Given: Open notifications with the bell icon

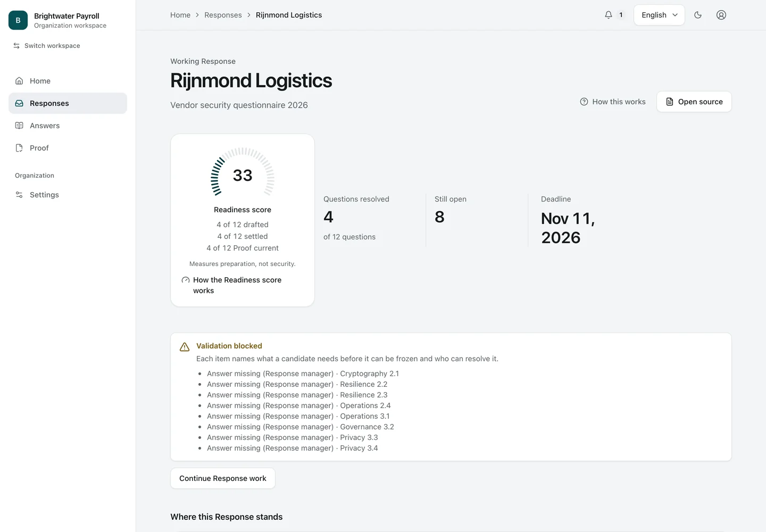Looking at the screenshot, I should click(609, 15).
